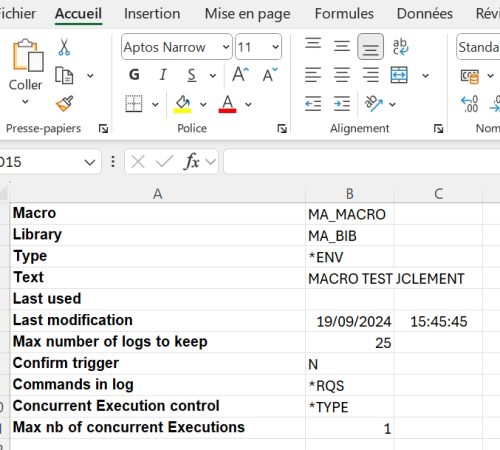The image size is (500, 450).
Task: Toggle underline S button
Action: pyautogui.click(x=192, y=75)
